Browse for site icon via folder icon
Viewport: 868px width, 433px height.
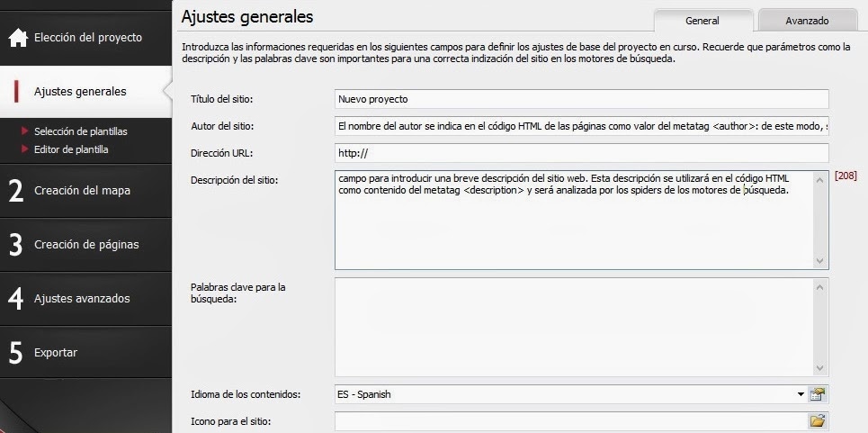click(818, 420)
